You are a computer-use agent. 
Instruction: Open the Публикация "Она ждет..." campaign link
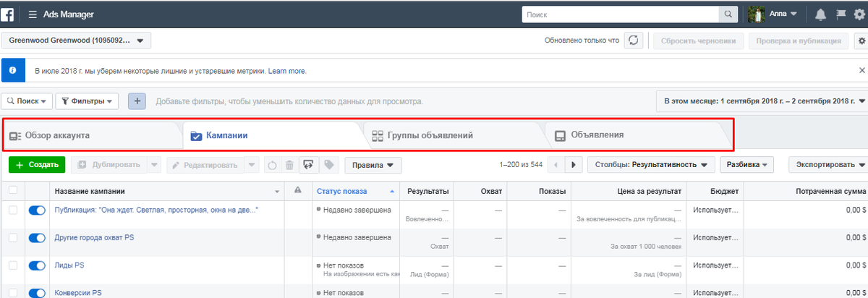(x=157, y=210)
